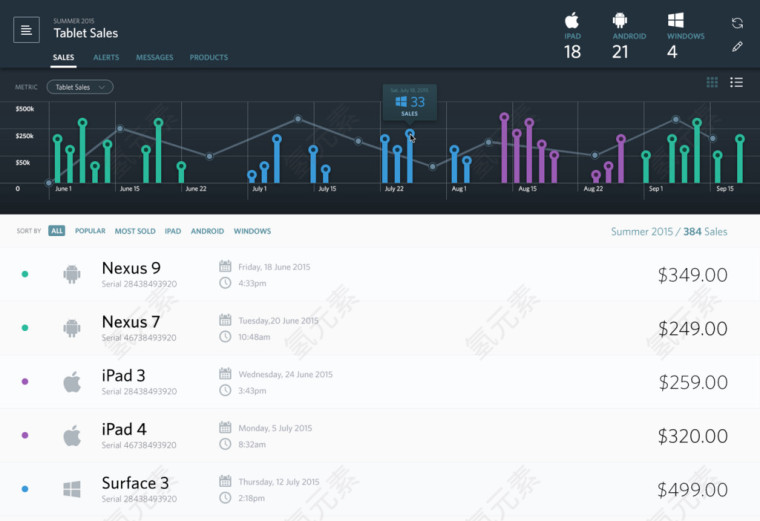Click calendar icon beside Thursday, 12 July 2015

[x=225, y=481]
